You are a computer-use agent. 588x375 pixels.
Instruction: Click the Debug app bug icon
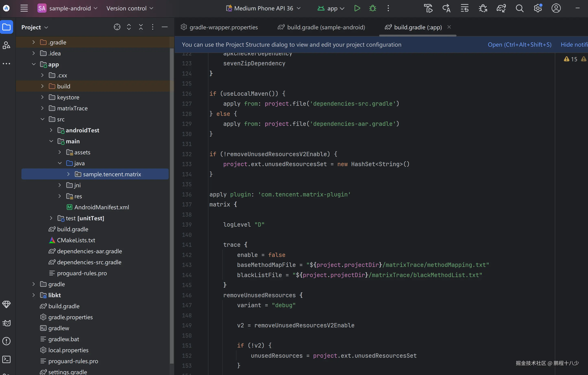[373, 8]
